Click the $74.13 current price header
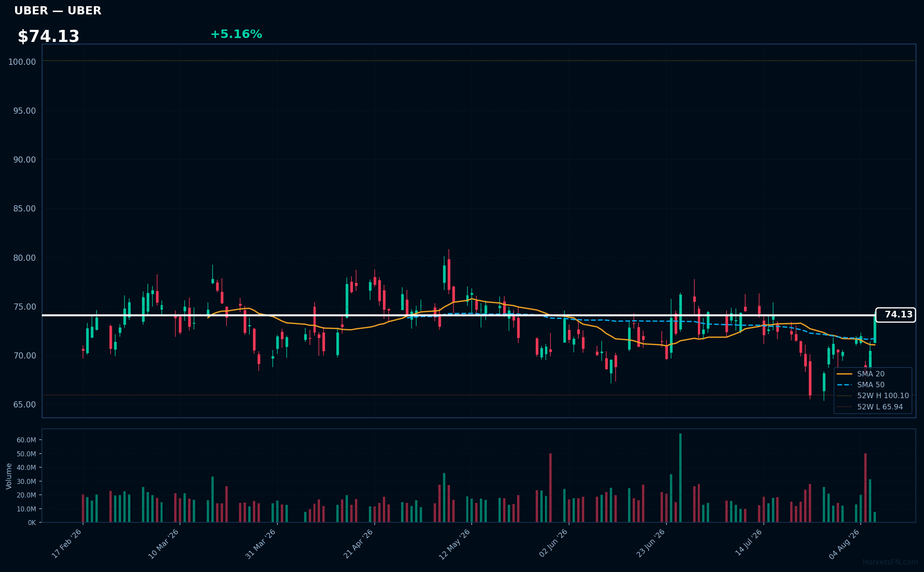The height and width of the screenshot is (572, 924). tap(48, 36)
